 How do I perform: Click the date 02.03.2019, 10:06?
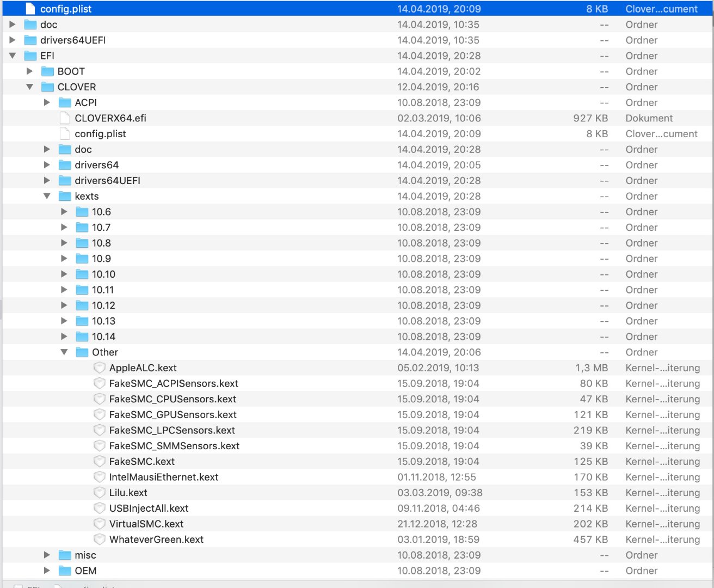(439, 118)
